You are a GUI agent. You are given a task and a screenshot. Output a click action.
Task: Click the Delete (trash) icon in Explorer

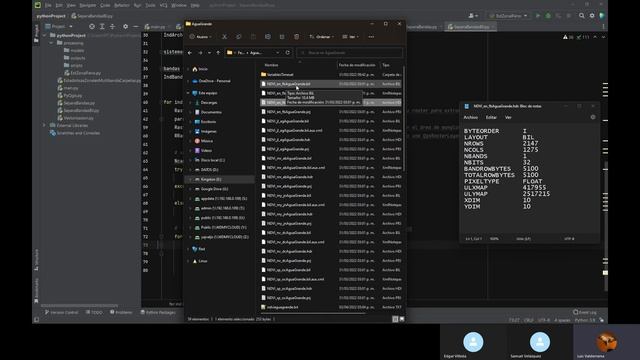(297, 37)
